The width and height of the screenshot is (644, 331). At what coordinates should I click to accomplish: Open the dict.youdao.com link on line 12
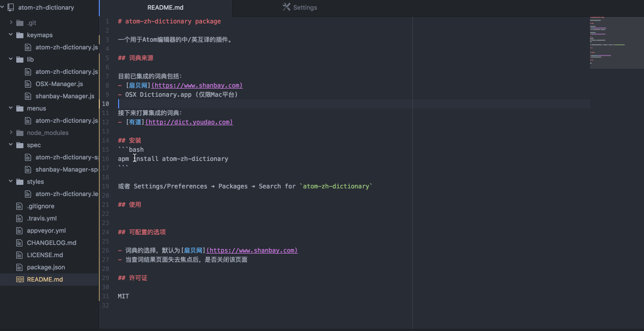tap(189, 122)
